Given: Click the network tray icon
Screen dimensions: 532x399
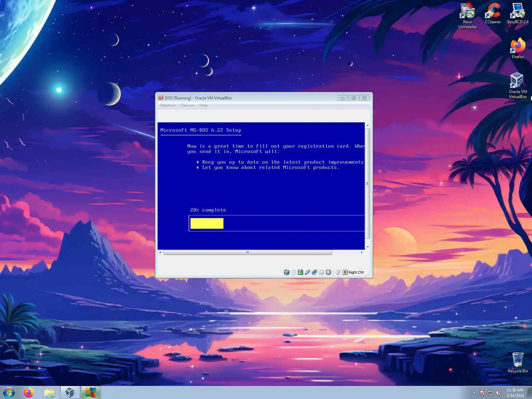Looking at the screenshot, I should pyautogui.click(x=490, y=393).
